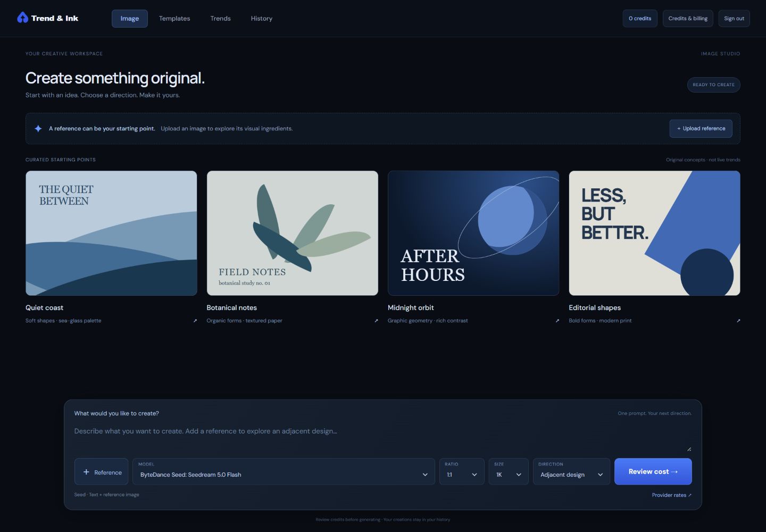
Task: Click Sign out
Action: [x=734, y=18]
